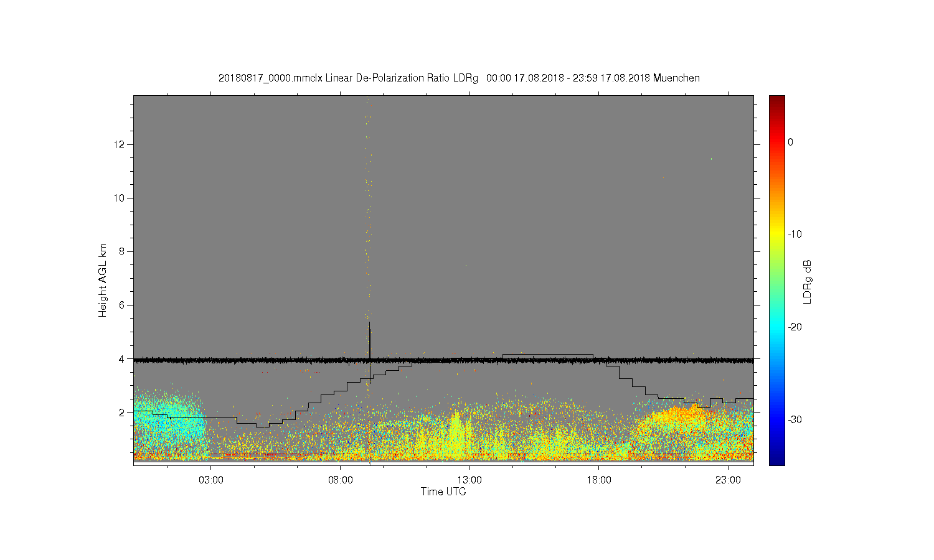
Task: Click the 08:00 time axis label
Action: click(x=341, y=480)
